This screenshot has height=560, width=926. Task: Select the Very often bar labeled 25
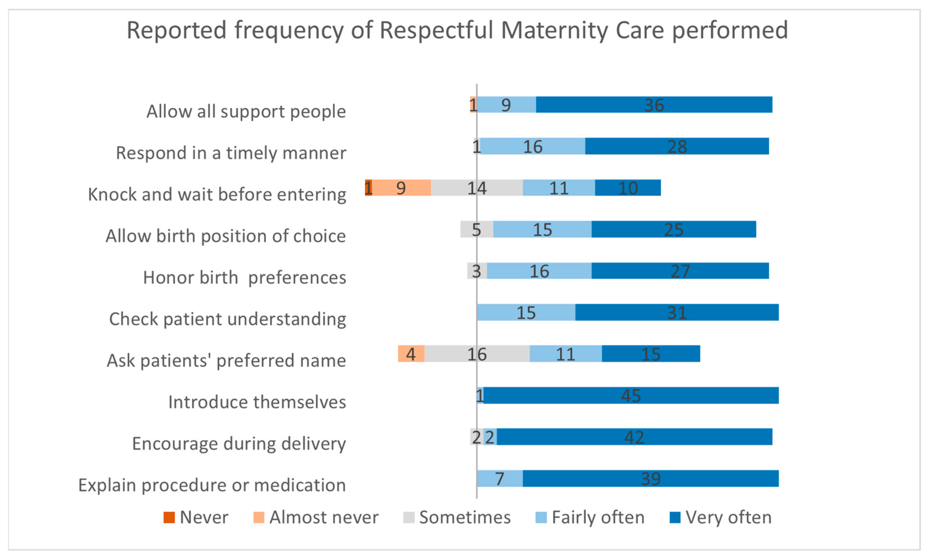coord(673,229)
